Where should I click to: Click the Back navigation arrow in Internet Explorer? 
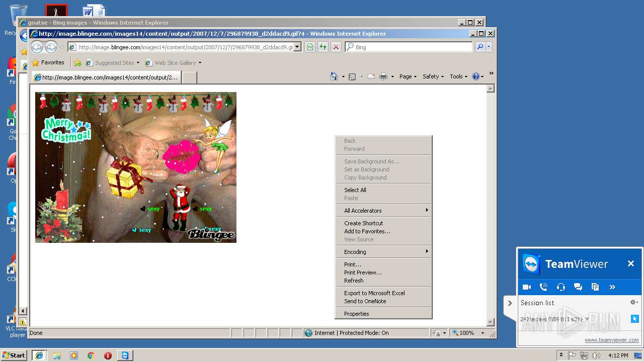[x=37, y=47]
